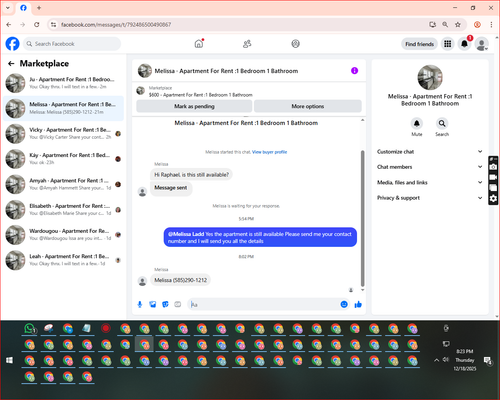Open the Windows notification center icon
The width and height of the screenshot is (500, 400).
tap(488, 360)
